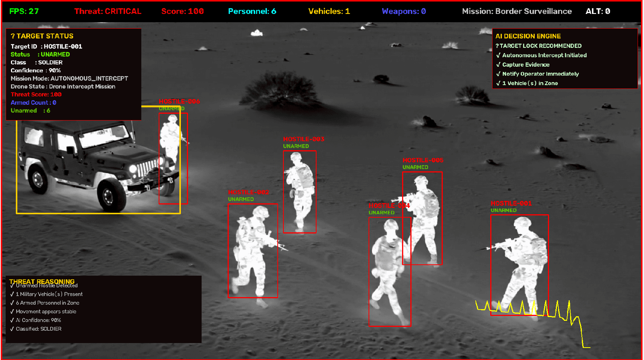
Task: Click the Vehicles: 1 counter
Action: click(329, 11)
